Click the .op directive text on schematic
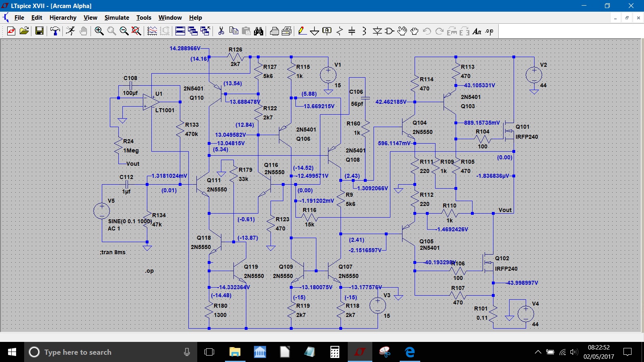 pyautogui.click(x=150, y=271)
